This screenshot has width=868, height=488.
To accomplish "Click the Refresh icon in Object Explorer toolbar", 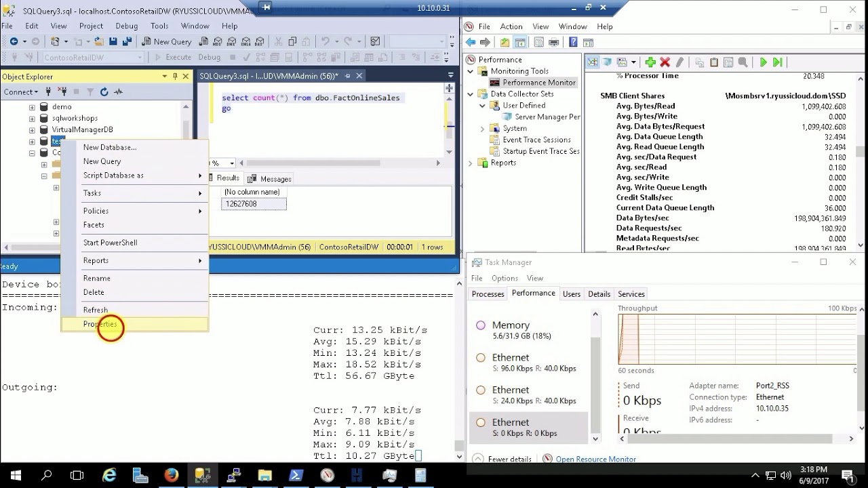I will click(x=104, y=91).
